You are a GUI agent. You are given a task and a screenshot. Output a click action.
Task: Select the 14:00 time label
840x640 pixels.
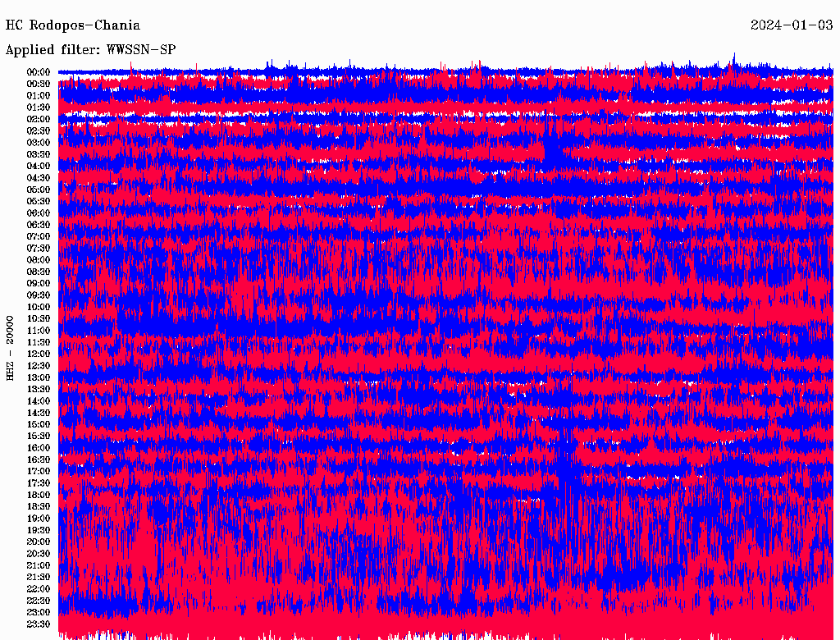point(39,401)
